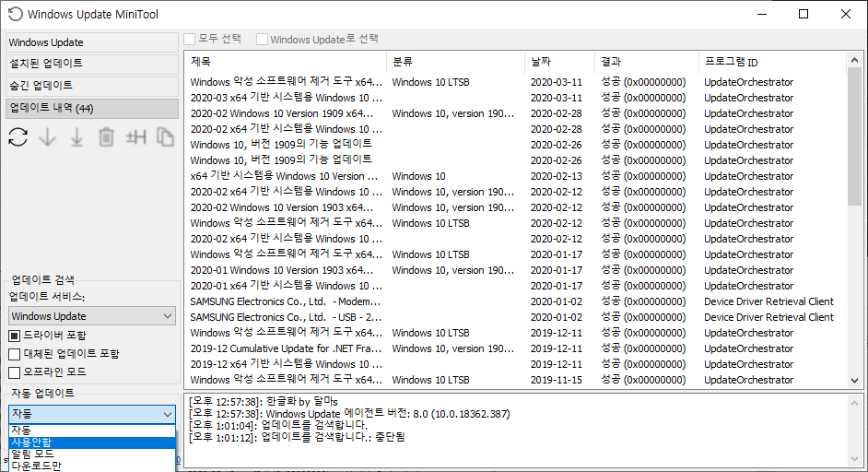
Task: Click 성공 result cell in 2020-02-13 row
Action: point(643,176)
